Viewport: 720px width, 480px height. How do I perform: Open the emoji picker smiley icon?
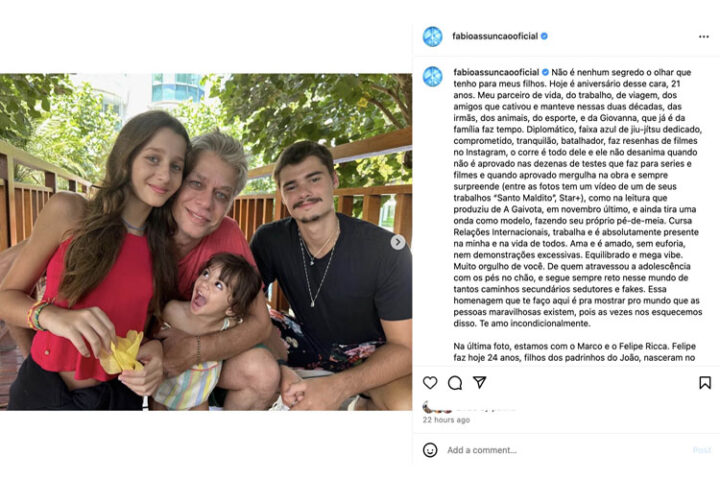pyautogui.click(x=430, y=450)
